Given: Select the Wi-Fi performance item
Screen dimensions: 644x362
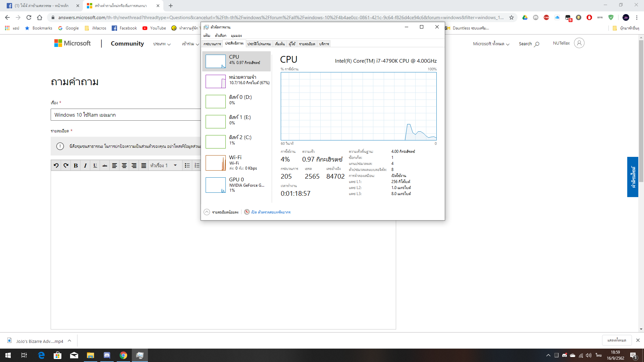Looking at the screenshot, I should 236,163.
